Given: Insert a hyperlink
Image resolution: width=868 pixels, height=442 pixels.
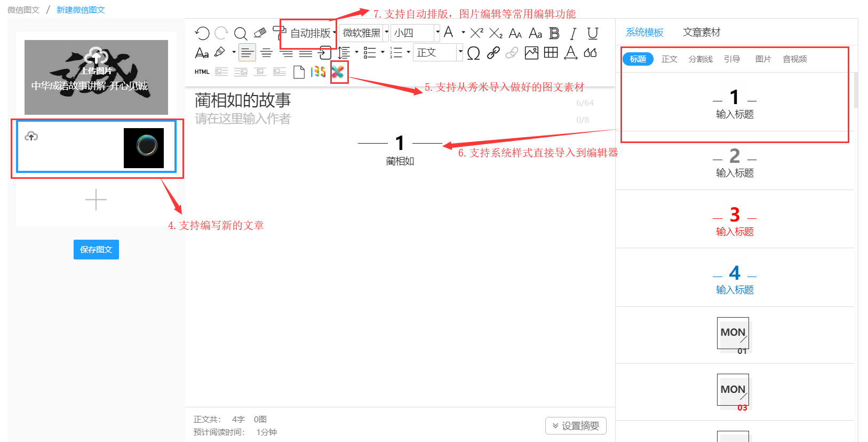Looking at the screenshot, I should click(493, 52).
